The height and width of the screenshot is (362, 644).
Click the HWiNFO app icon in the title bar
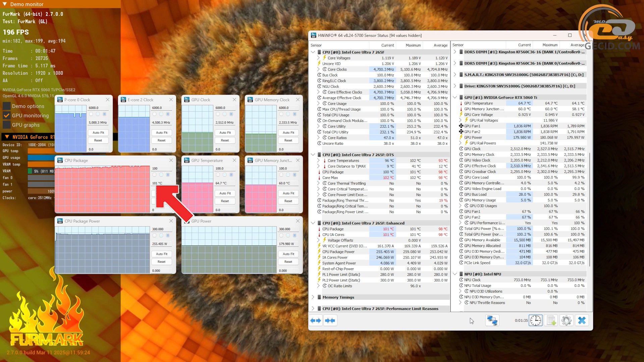click(x=314, y=35)
